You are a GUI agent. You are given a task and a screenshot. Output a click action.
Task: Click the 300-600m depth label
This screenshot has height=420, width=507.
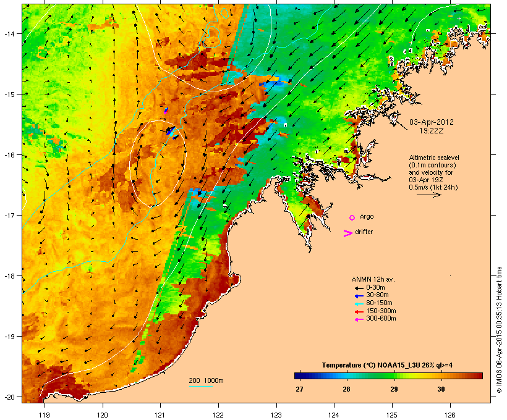click(x=381, y=319)
